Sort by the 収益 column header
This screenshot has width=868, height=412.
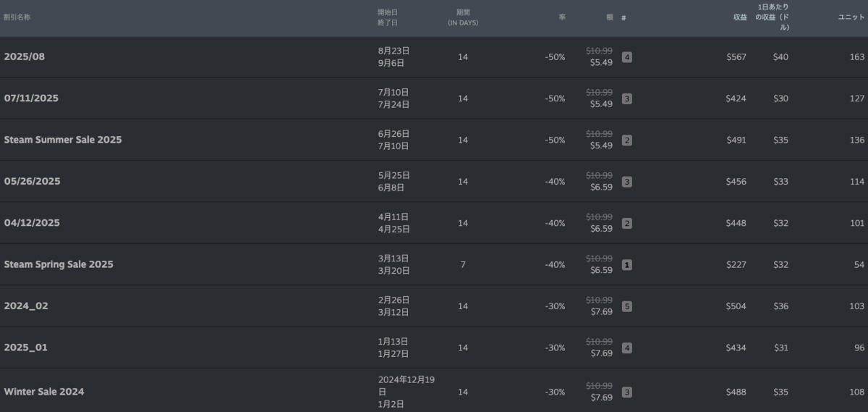point(739,17)
